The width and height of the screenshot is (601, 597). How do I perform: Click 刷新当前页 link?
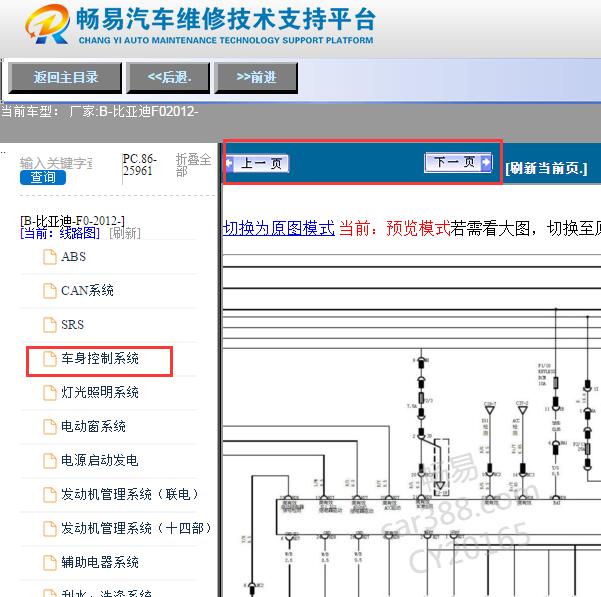click(546, 168)
